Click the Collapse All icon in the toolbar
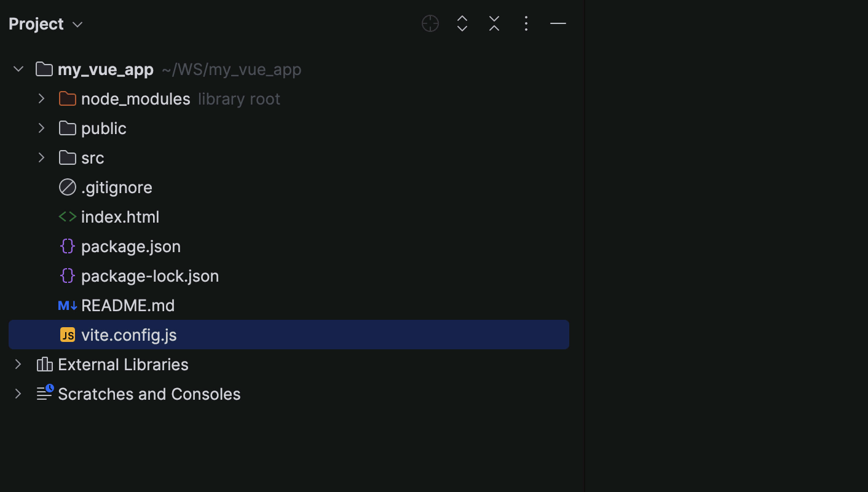The height and width of the screenshot is (492, 868). click(494, 23)
